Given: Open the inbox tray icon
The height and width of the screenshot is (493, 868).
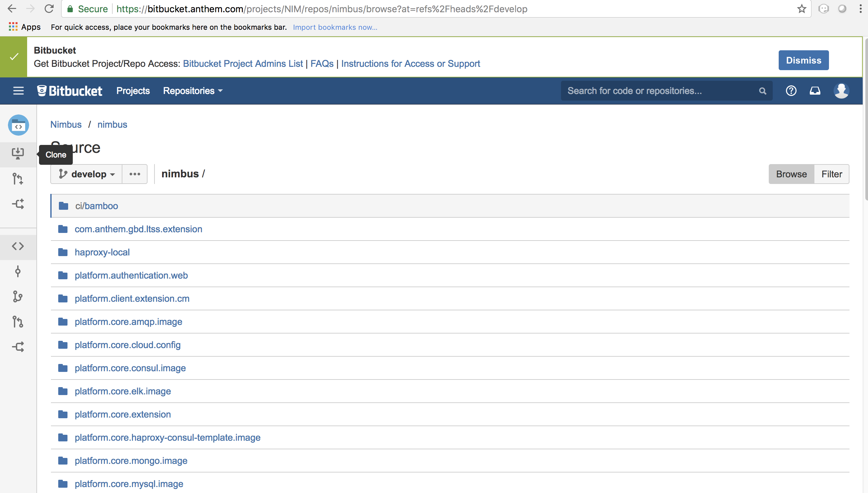Looking at the screenshot, I should click(815, 91).
